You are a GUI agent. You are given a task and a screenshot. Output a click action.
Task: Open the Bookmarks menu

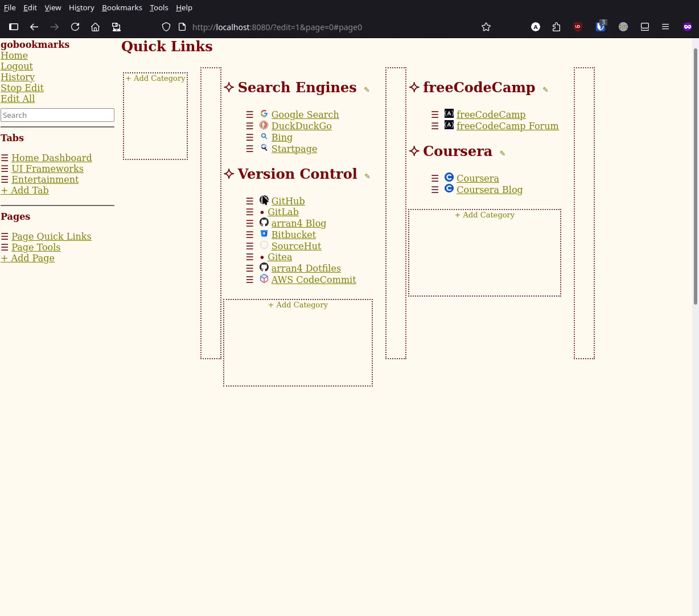point(122,7)
